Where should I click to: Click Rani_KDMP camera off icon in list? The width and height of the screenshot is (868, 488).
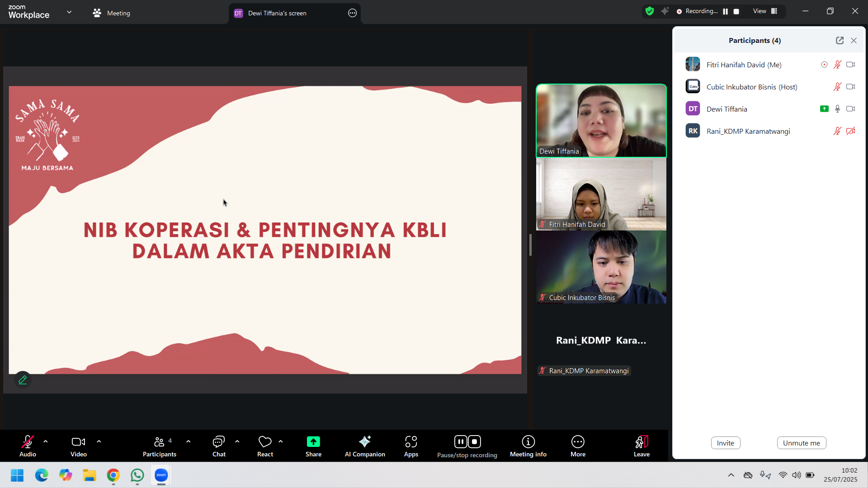(x=850, y=131)
